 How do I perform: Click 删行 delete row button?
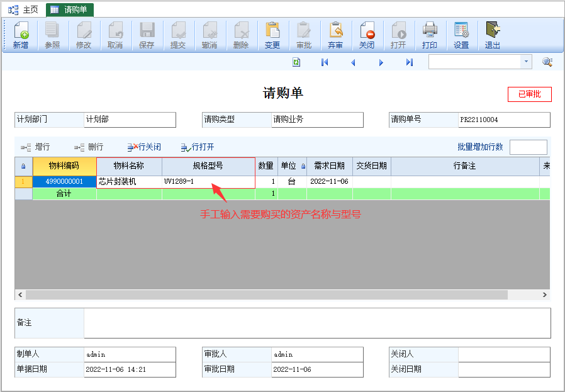89,147
